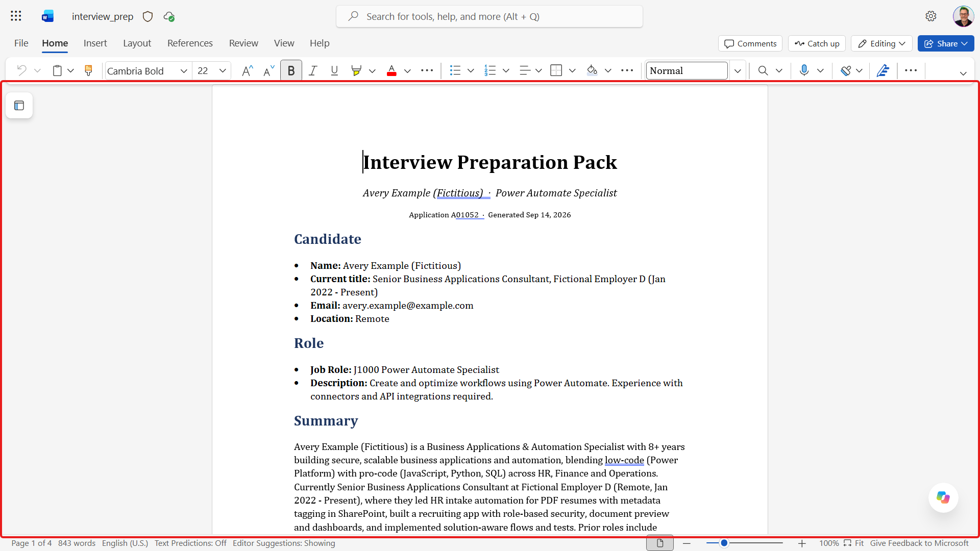The image size is (980, 551).
Task: Toggle Text Predictions: Off in status bar
Action: (190, 543)
